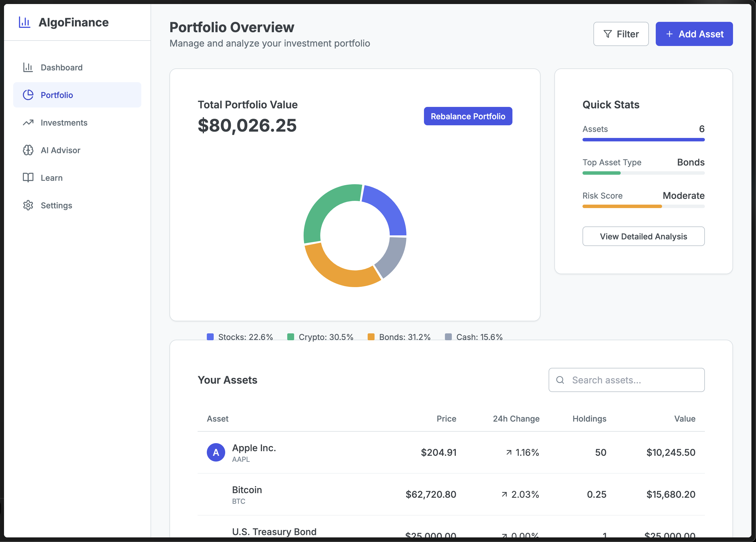Click the Dashboard bar chart sidebar icon
This screenshot has width=756, height=542.
point(28,67)
